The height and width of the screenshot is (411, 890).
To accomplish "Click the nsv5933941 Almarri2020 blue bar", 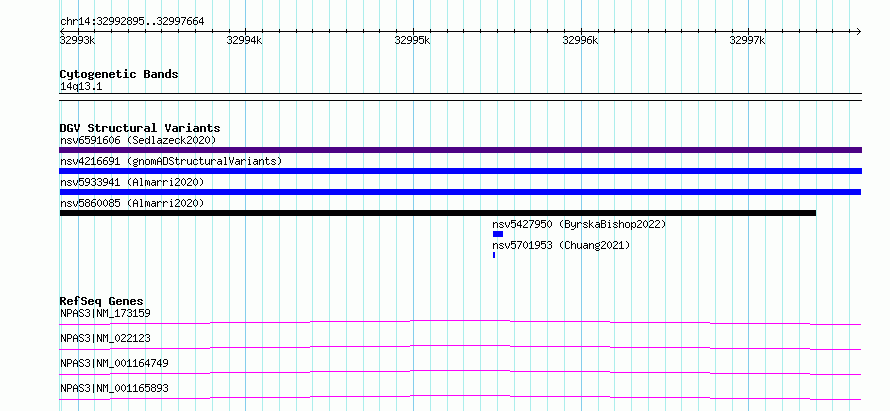I will point(460,192).
